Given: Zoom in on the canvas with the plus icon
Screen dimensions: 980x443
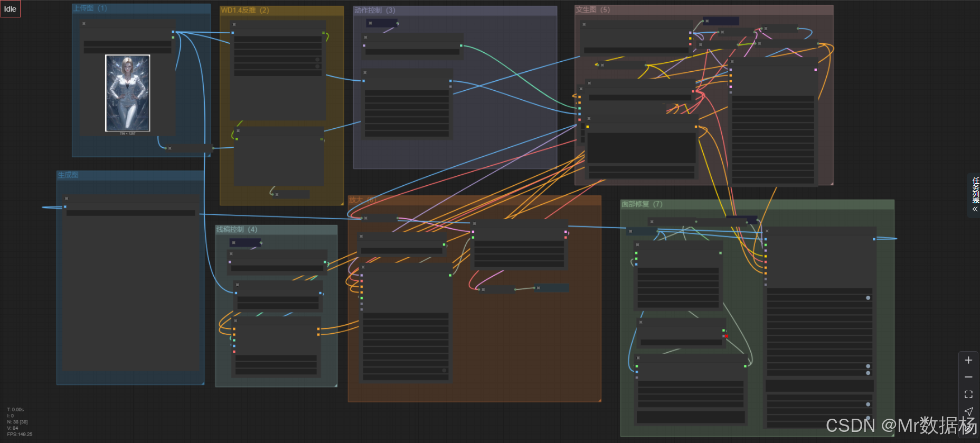Looking at the screenshot, I should coord(968,360).
